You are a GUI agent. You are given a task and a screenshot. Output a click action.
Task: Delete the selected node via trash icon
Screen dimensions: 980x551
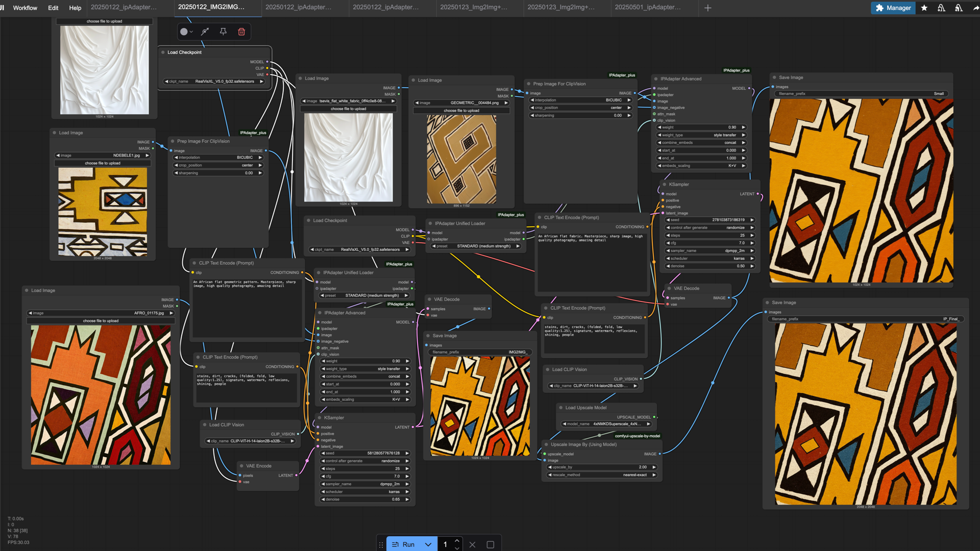click(x=241, y=31)
